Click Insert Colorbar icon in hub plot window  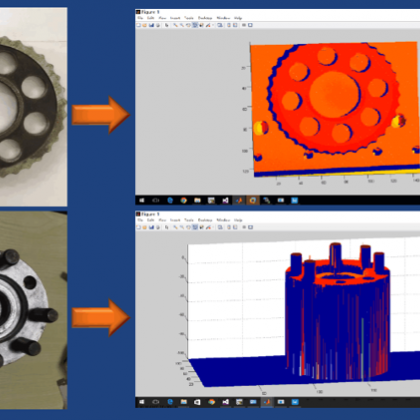tap(229, 227)
